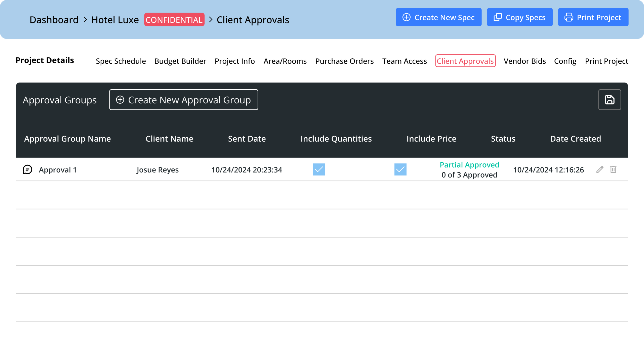The height and width of the screenshot is (357, 644).
Task: Click the Create New Spec button
Action: click(438, 17)
